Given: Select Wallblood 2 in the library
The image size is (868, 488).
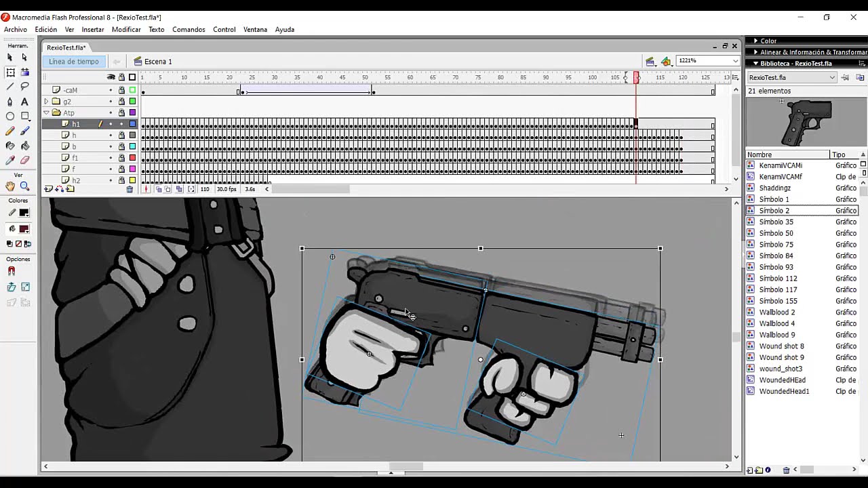Looking at the screenshot, I should 777,312.
